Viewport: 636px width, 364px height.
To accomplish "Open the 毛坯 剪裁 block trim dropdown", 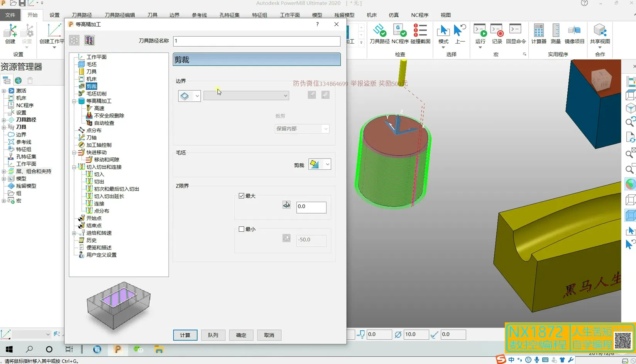I will point(327,164).
